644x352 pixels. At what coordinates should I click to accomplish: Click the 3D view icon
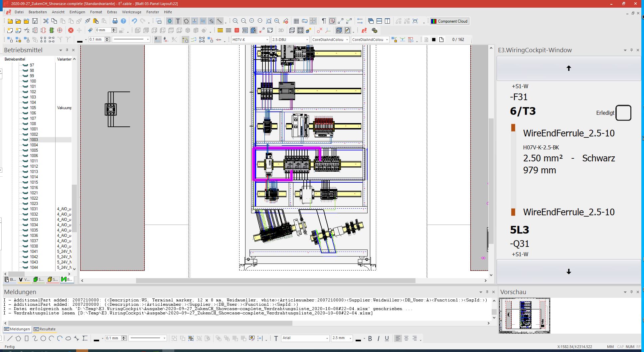coord(281,30)
